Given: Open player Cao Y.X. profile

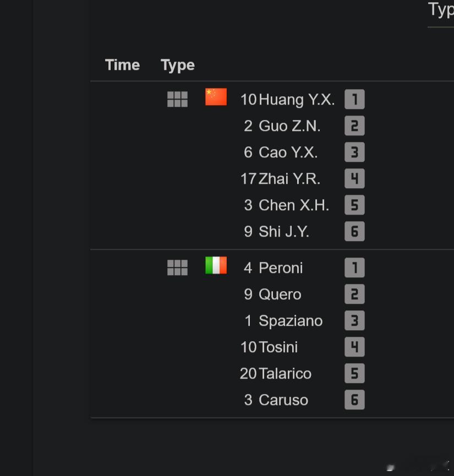Looking at the screenshot, I should (x=288, y=152).
